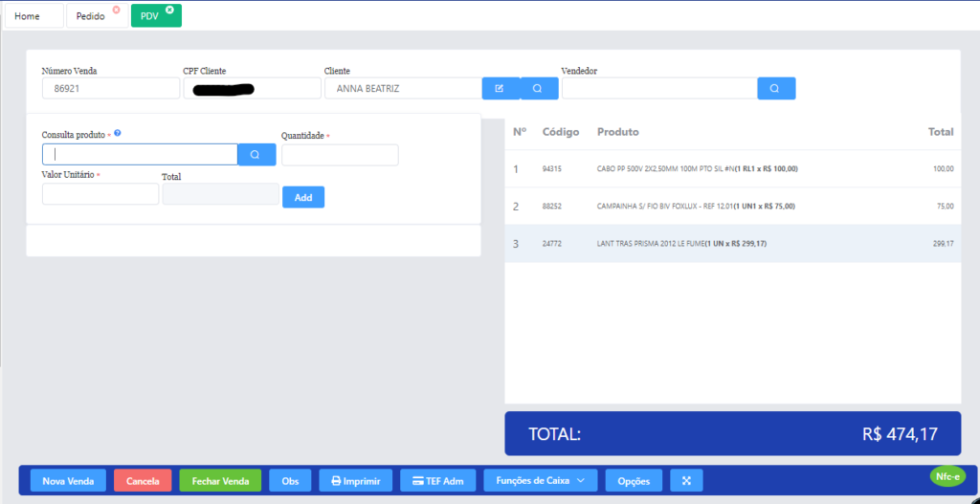Click the help icon beside Consulta produto
Viewport: 980px width, 504px height.
click(x=117, y=134)
